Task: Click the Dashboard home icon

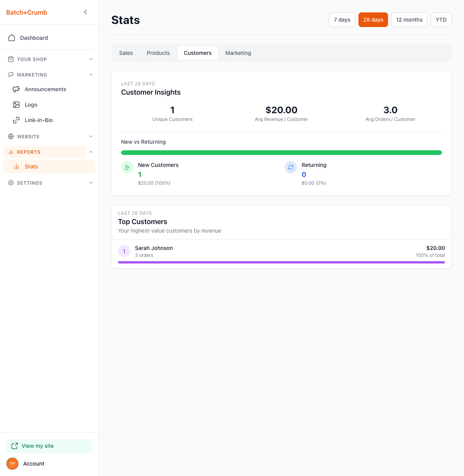Action: (x=12, y=38)
